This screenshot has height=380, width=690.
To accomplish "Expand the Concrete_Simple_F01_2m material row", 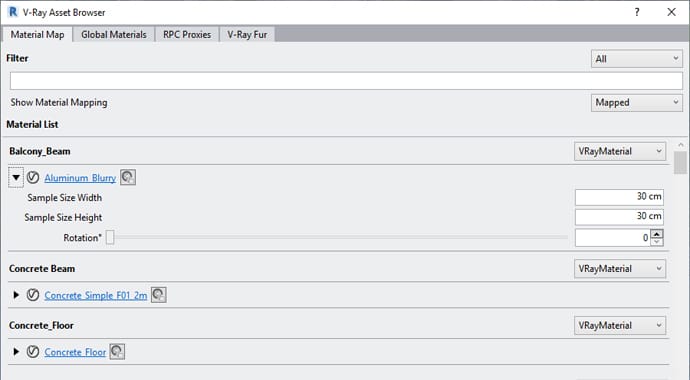I will [x=16, y=295].
